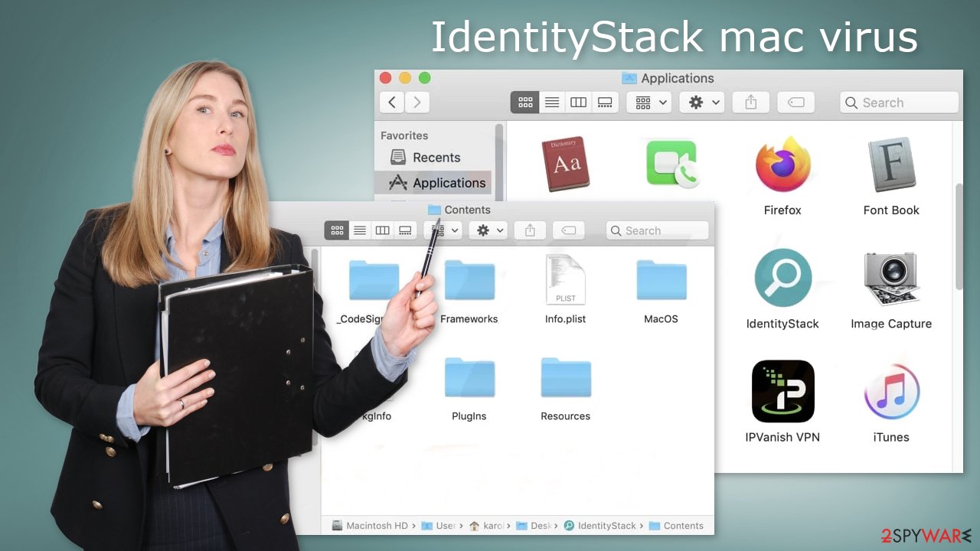Open the FaceTime app icon
The height and width of the screenshot is (551, 980).
pos(672,164)
